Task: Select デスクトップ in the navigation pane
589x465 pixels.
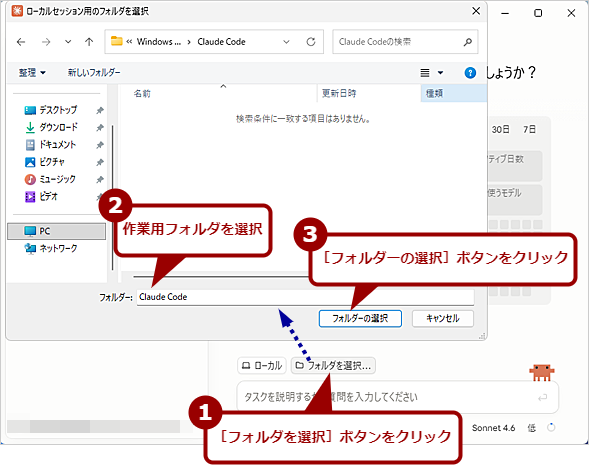Action: coord(58,110)
